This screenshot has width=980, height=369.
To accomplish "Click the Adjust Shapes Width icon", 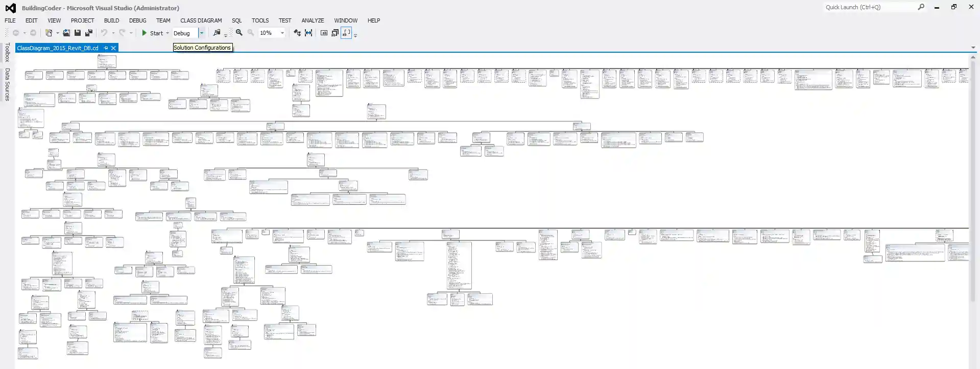I will (x=308, y=33).
